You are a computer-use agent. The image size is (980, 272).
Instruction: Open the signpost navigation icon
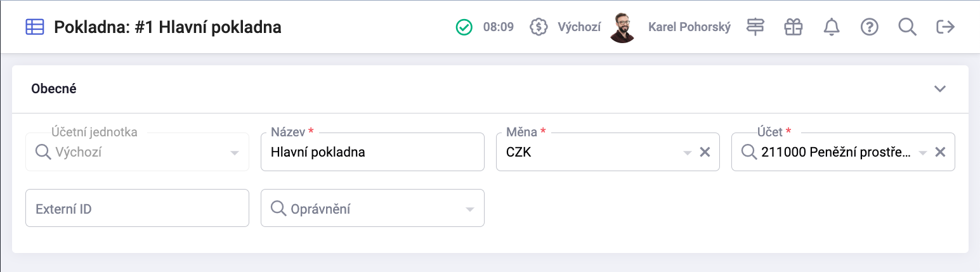click(x=755, y=27)
